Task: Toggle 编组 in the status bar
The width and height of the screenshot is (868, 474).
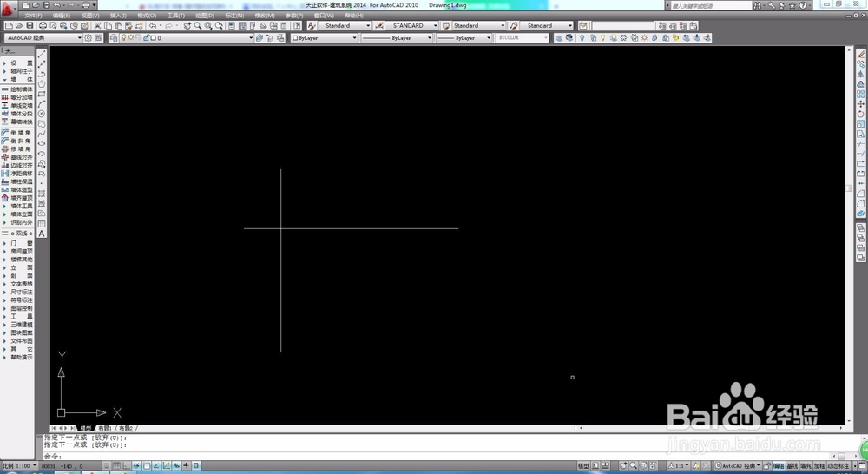Action: [779, 466]
